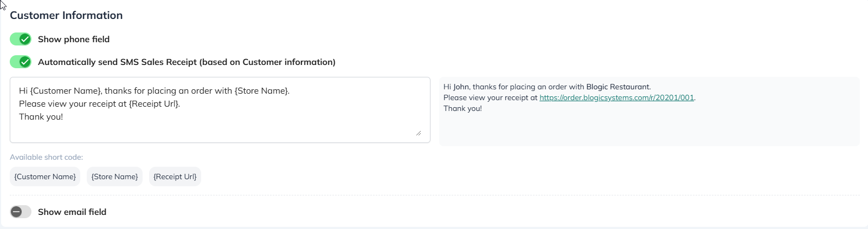Screen dimensions: 868x229
Task: Insert the {Receipt Url} short code chip
Action: click(175, 176)
